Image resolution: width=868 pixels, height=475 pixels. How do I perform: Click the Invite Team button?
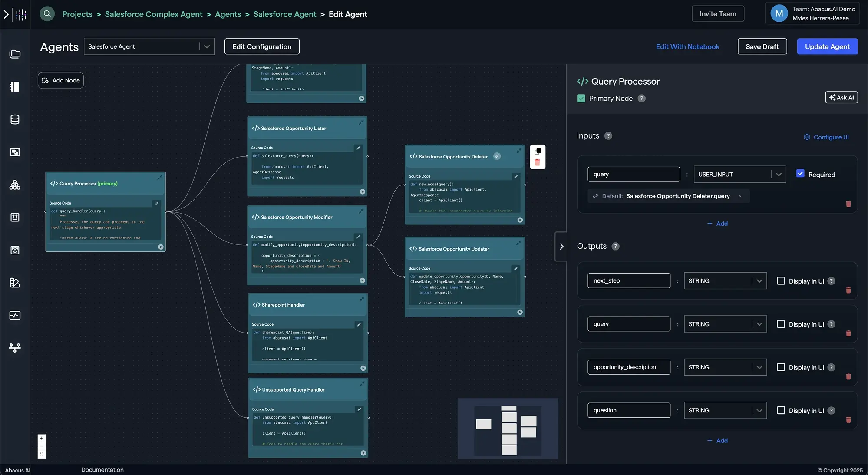[718, 14]
